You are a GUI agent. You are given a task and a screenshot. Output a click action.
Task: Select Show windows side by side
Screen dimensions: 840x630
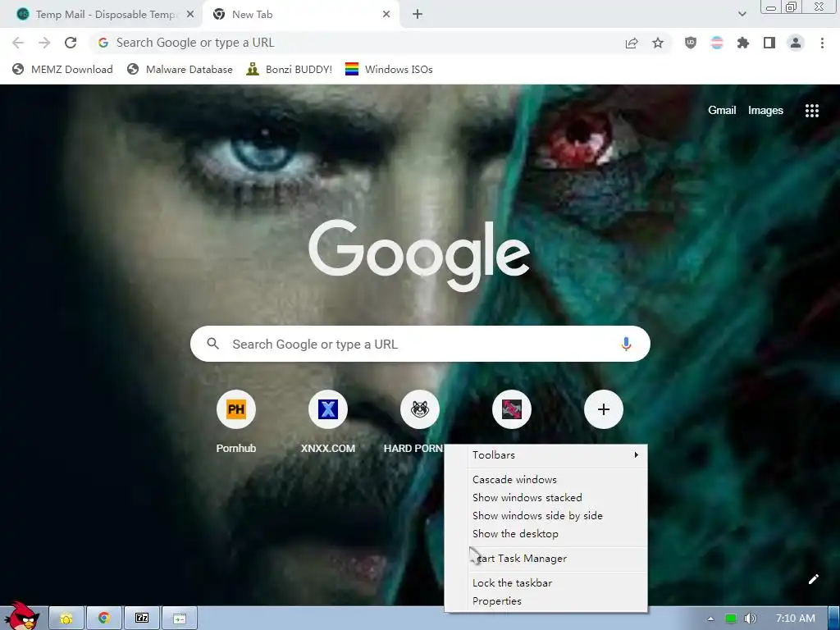click(546, 516)
